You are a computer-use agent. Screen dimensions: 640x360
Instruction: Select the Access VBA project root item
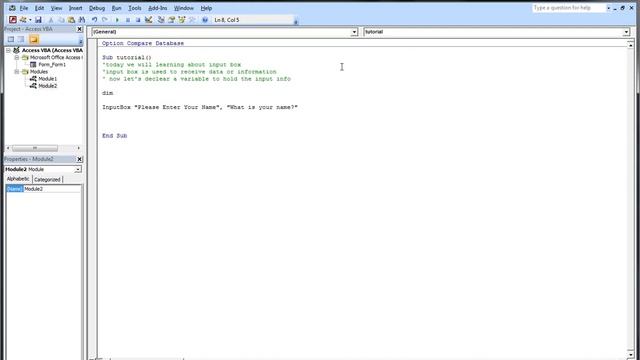[x=52, y=50]
